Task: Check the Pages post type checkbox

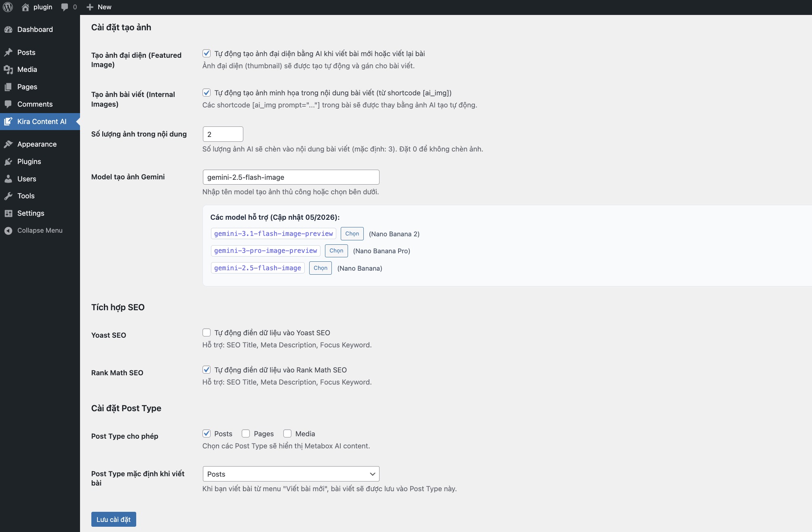Action: [x=246, y=433]
